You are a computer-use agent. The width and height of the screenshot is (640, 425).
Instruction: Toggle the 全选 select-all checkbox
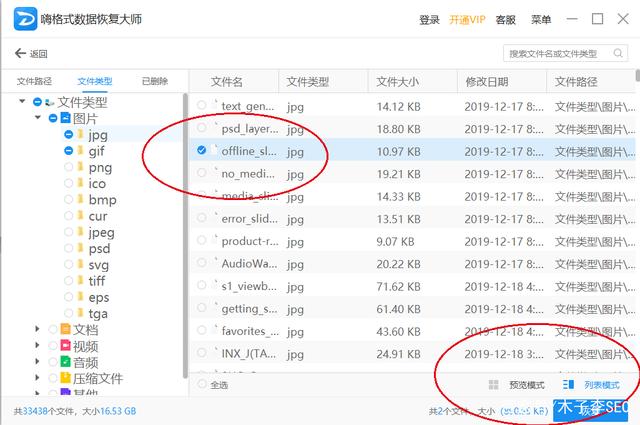(x=202, y=384)
